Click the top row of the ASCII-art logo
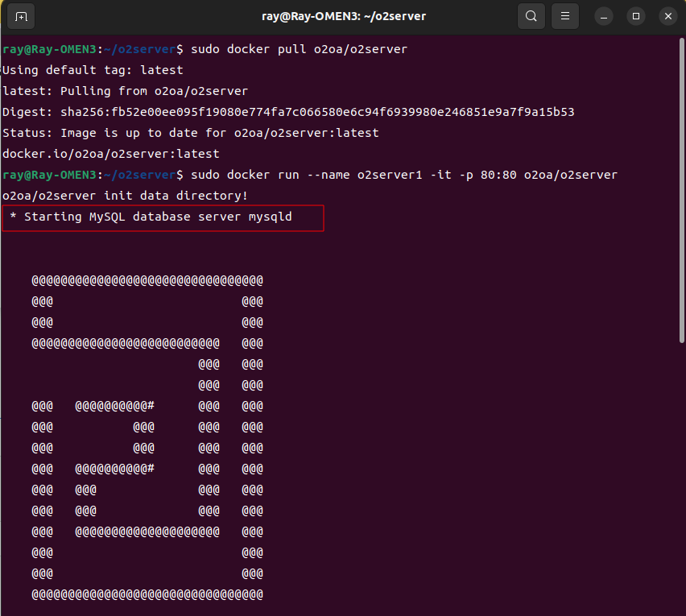 [147, 280]
